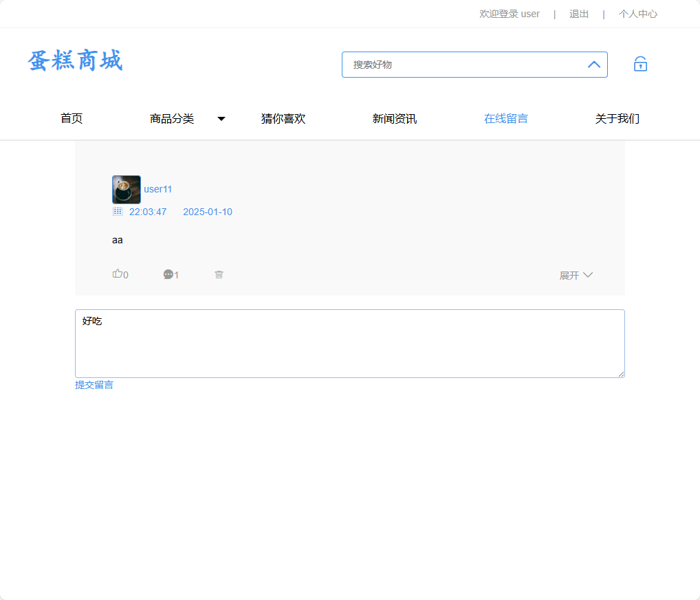Delete the comment using the trash icon
Viewport: 700px width, 600px height.
pyautogui.click(x=219, y=274)
